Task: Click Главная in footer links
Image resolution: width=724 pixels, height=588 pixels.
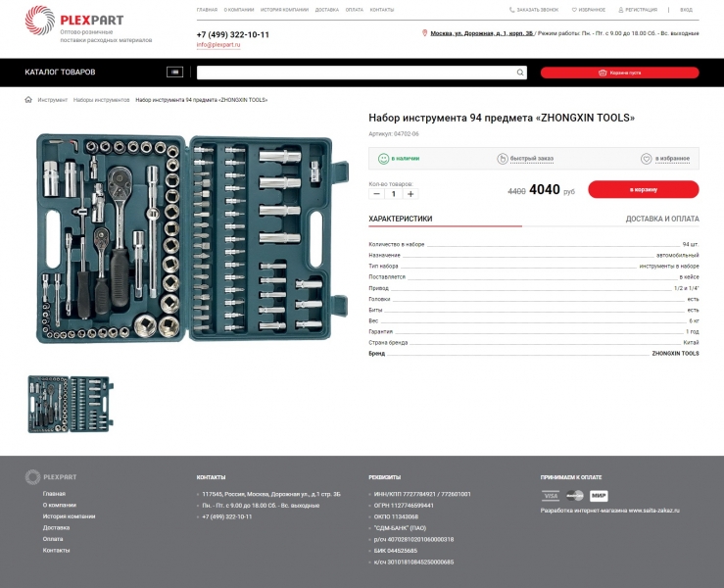Action: (x=54, y=494)
